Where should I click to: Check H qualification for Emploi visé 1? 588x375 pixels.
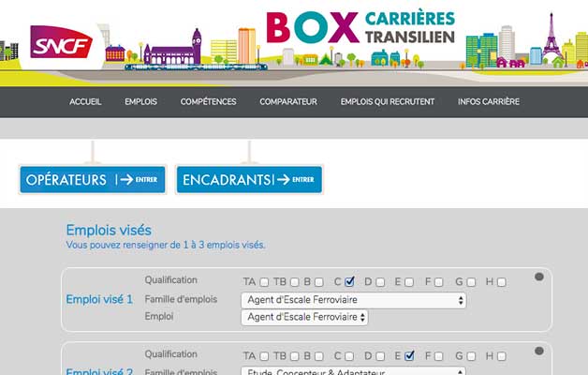pos(501,282)
